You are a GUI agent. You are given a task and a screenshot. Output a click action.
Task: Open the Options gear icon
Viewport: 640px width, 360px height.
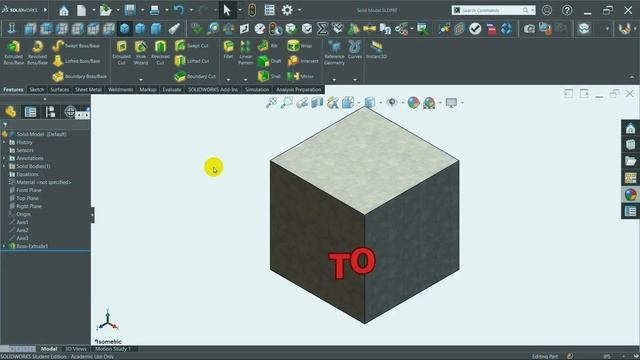point(287,10)
